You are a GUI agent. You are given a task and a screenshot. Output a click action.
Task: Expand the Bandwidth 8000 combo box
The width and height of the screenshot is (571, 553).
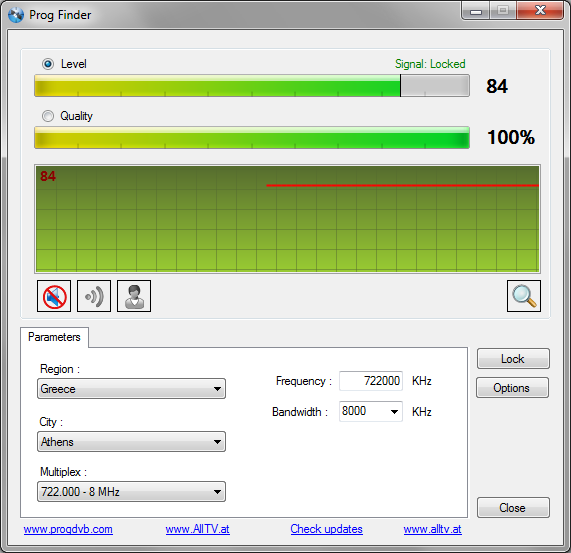coord(371,411)
